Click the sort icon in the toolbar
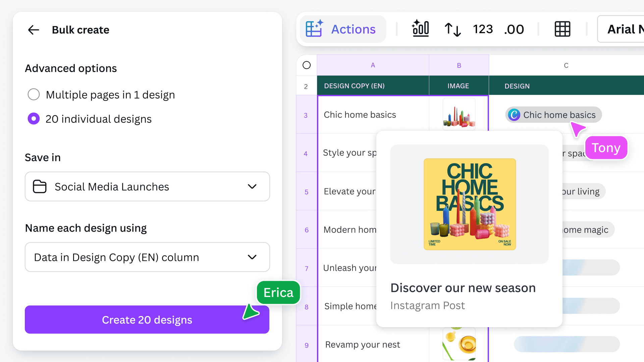 click(452, 29)
